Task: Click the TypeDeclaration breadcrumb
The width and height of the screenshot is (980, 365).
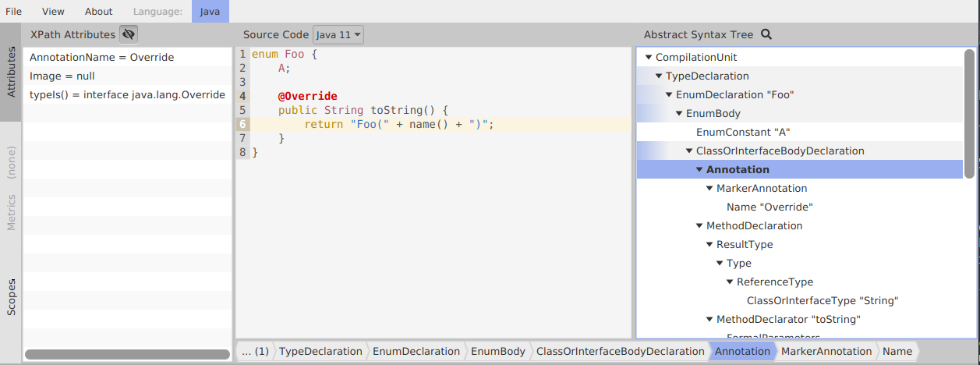Action: click(320, 352)
